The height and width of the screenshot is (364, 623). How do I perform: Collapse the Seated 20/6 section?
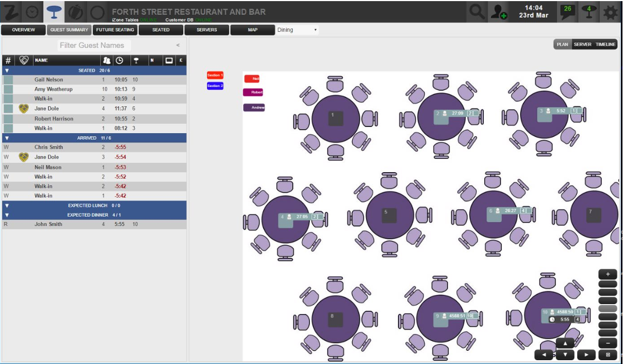click(7, 70)
